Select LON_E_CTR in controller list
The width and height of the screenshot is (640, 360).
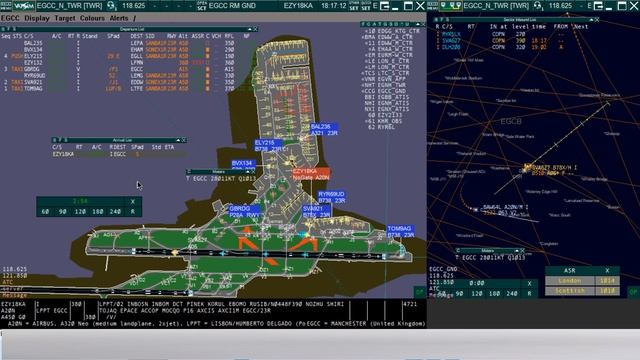(x=386, y=61)
